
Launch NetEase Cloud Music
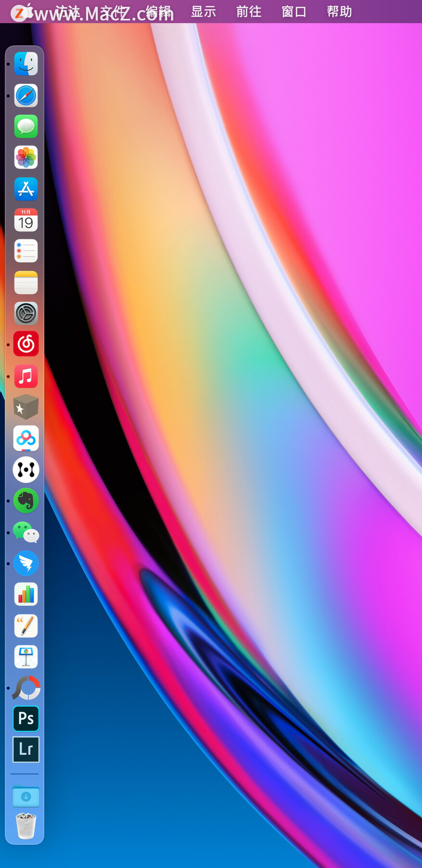(x=26, y=344)
